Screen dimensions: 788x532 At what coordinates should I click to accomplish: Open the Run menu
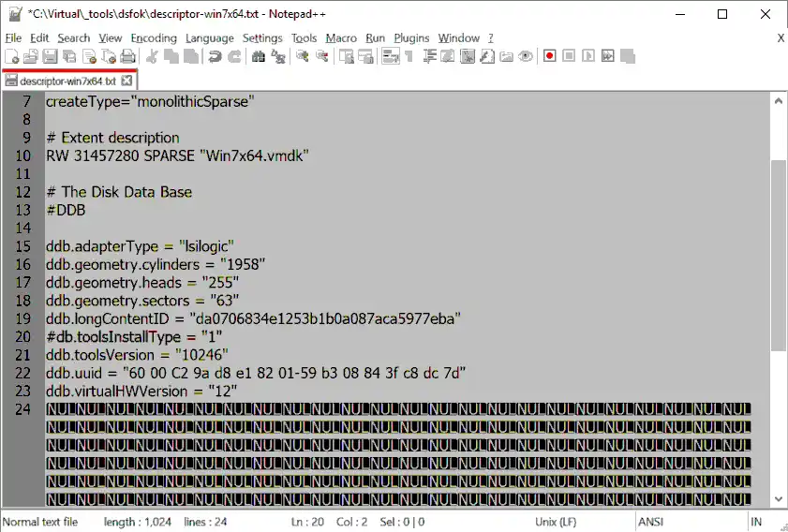[376, 38]
